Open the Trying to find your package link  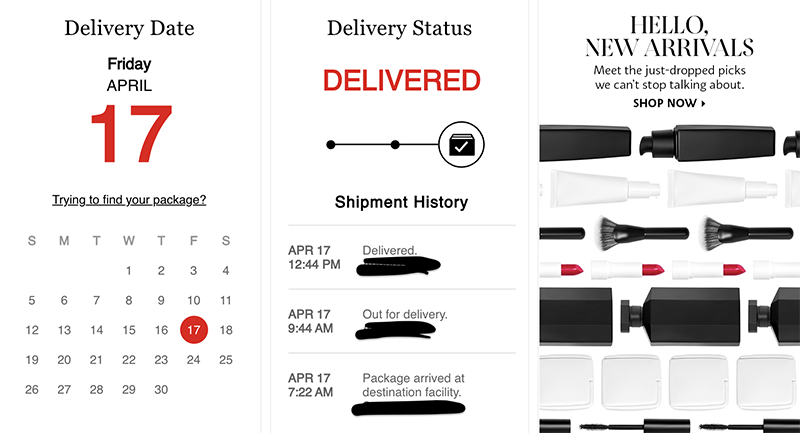click(129, 200)
